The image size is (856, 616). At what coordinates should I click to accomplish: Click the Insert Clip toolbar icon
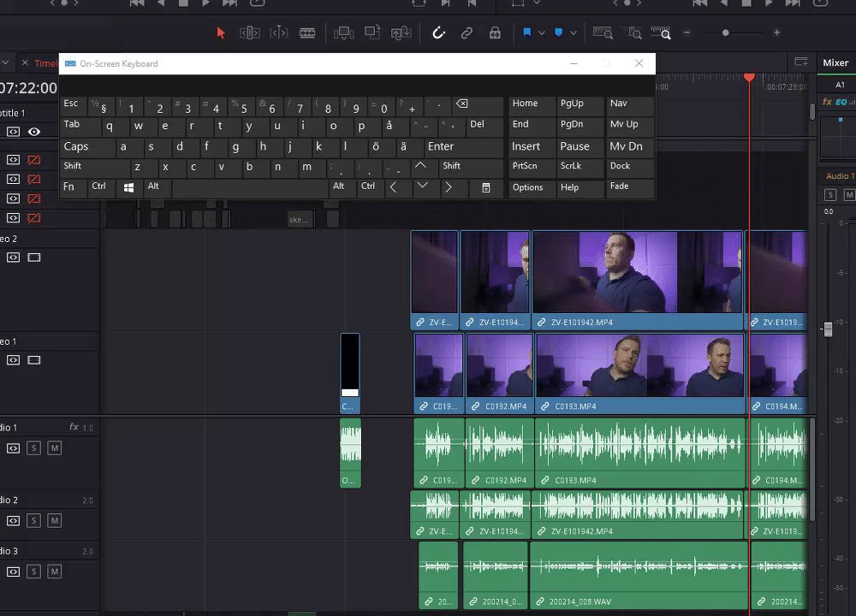click(x=344, y=33)
